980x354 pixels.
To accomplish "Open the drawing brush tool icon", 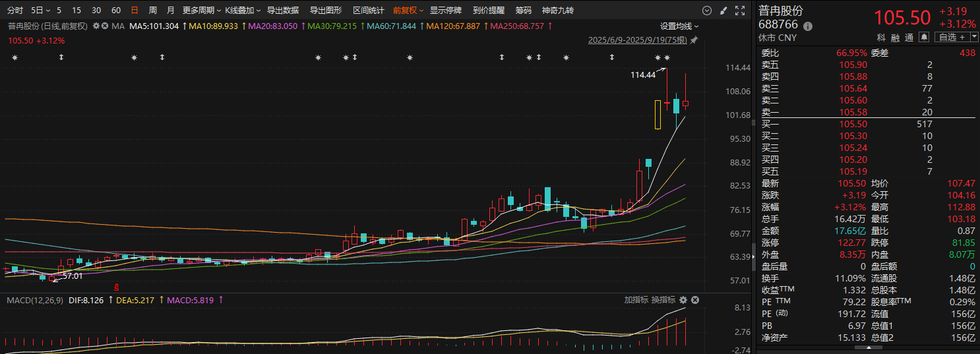I will (x=723, y=11).
